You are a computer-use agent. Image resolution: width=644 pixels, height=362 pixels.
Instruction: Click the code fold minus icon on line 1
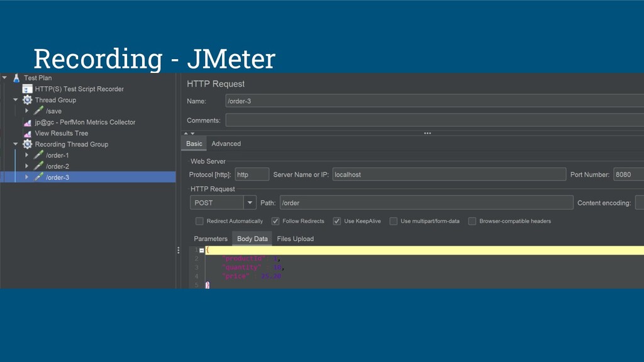[x=202, y=250]
